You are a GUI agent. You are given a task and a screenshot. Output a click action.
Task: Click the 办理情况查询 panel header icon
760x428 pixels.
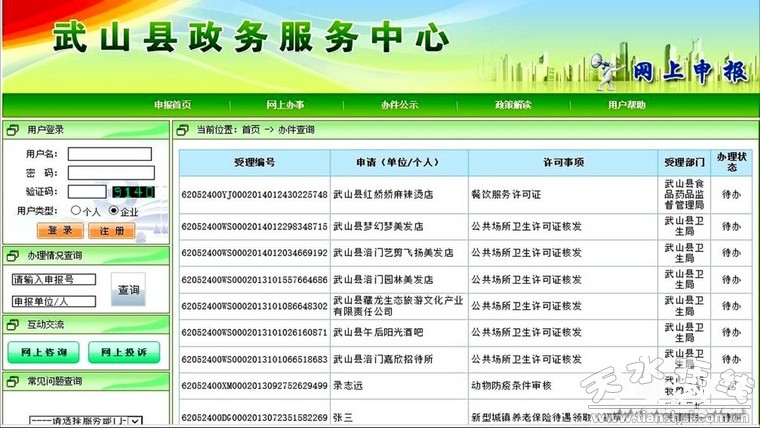[12, 255]
